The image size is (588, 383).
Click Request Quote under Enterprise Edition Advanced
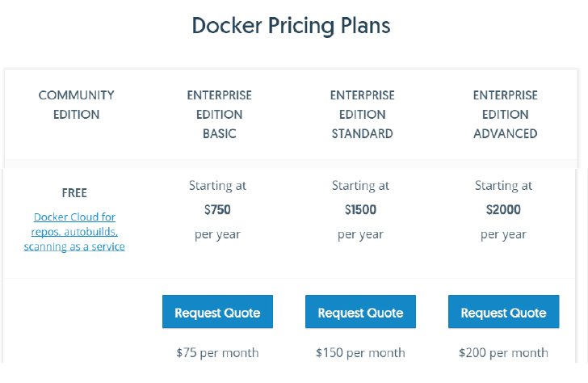pos(504,312)
